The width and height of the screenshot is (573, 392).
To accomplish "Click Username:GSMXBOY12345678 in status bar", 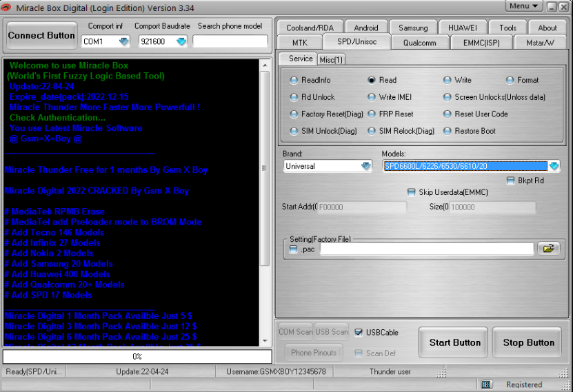I will tap(276, 371).
